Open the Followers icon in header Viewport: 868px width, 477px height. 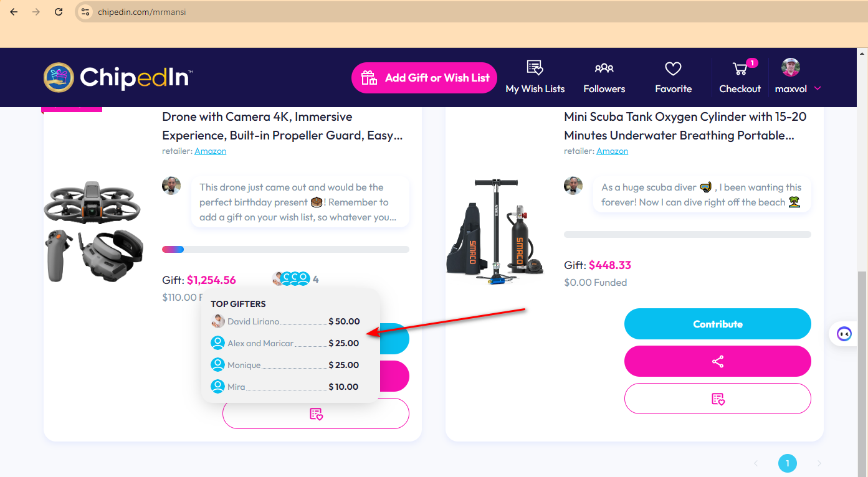click(604, 68)
